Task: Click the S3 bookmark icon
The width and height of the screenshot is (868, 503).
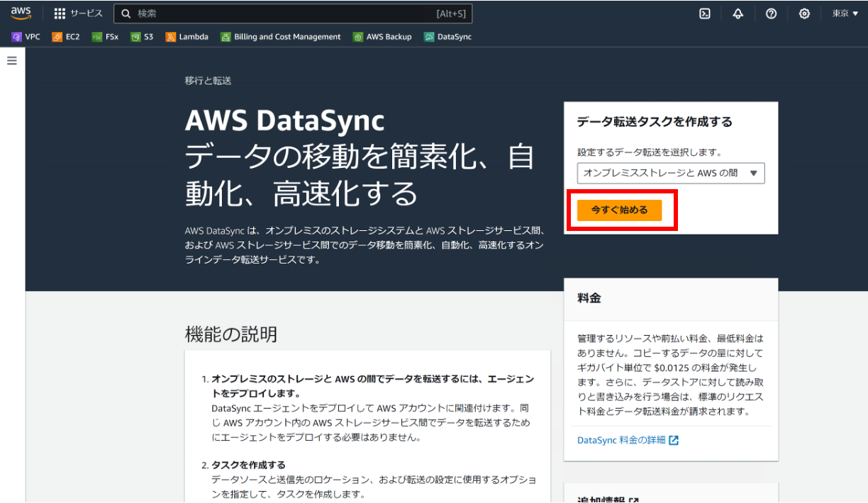Action: pyautogui.click(x=135, y=37)
